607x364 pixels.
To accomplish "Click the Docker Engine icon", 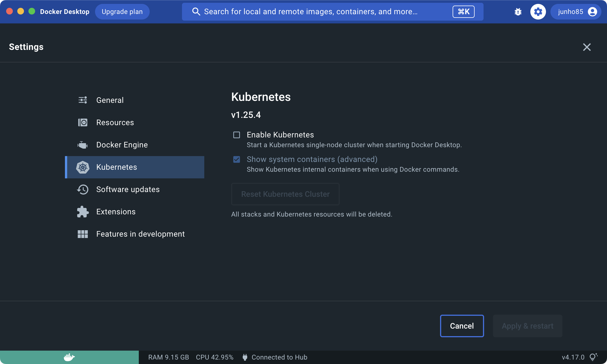I will [83, 145].
